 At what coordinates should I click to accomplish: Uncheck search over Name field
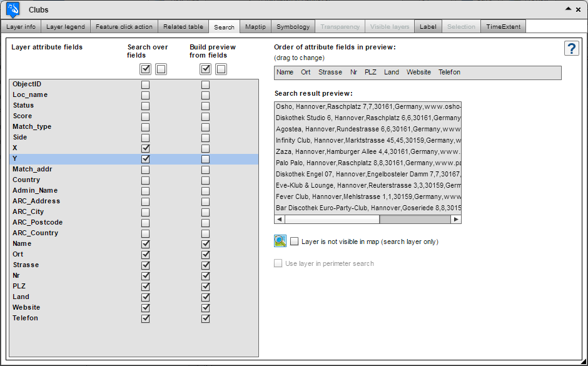tap(146, 244)
